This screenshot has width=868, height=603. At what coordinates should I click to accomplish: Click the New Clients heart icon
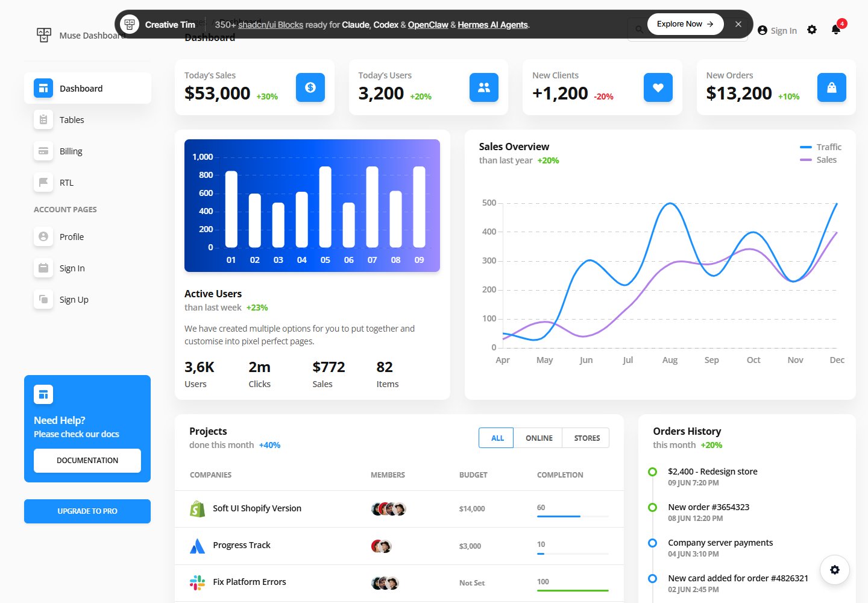point(658,87)
